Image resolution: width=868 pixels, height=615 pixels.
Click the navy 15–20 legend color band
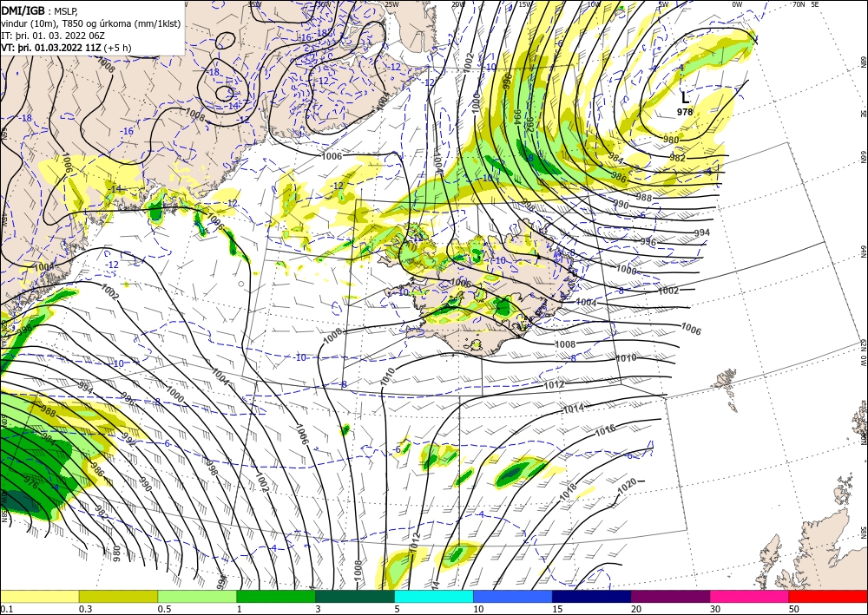point(592,596)
